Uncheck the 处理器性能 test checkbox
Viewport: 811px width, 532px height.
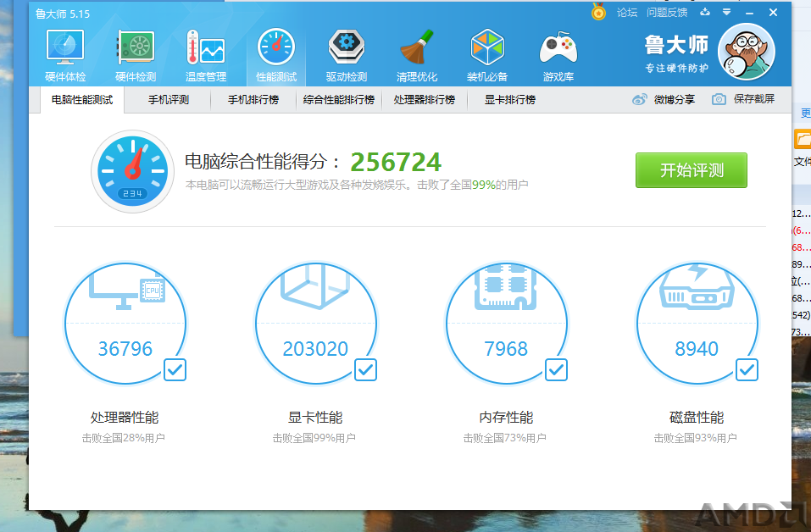(x=175, y=369)
